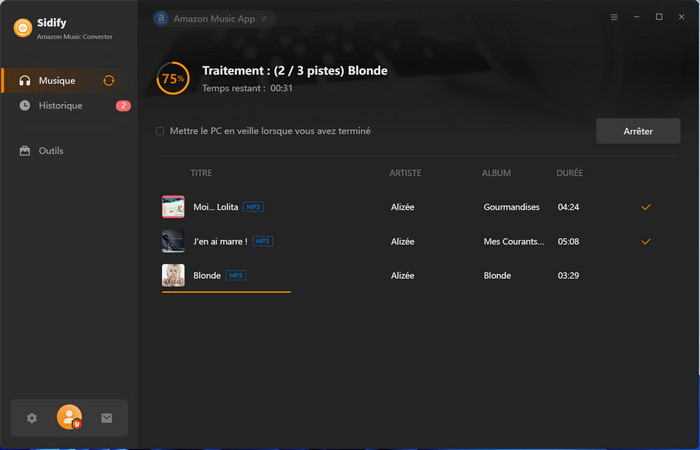Click the checkmark for J'en ai marre !
This screenshot has height=450, width=700.
[646, 241]
